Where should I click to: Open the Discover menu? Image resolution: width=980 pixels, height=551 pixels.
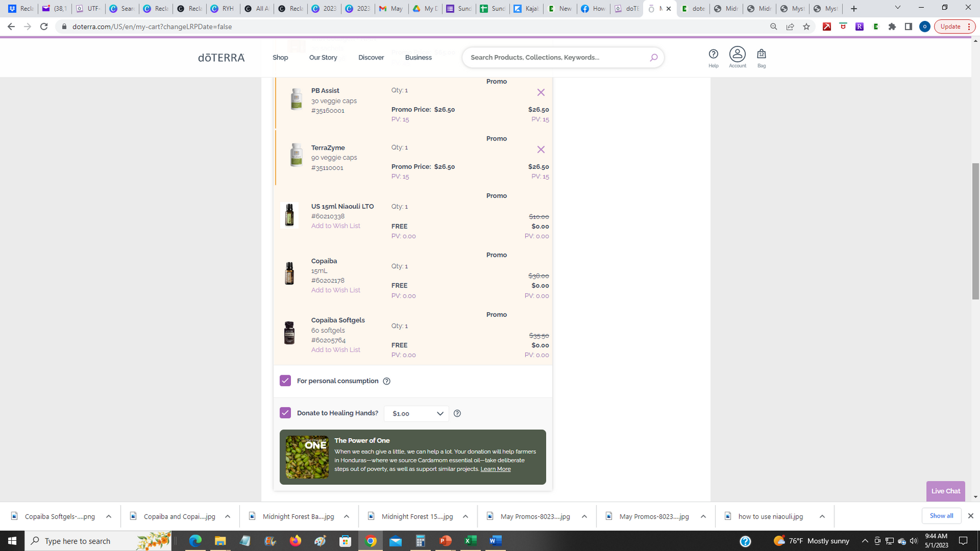tap(371, 57)
